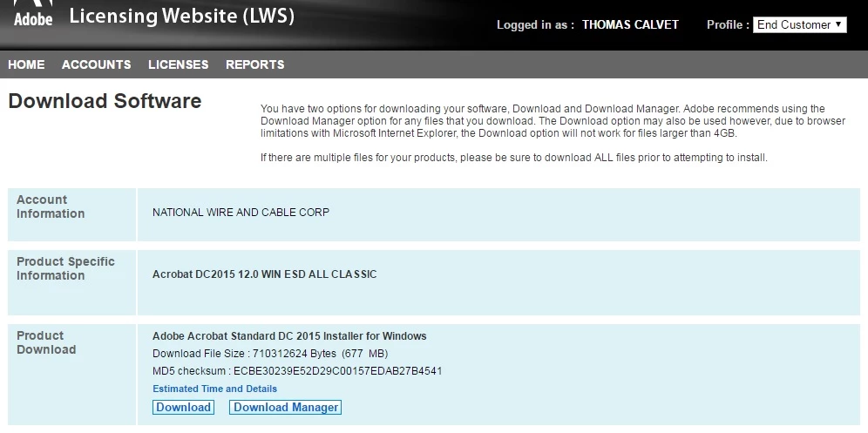Go to the HOME menu item
868x433 pixels.
point(26,64)
